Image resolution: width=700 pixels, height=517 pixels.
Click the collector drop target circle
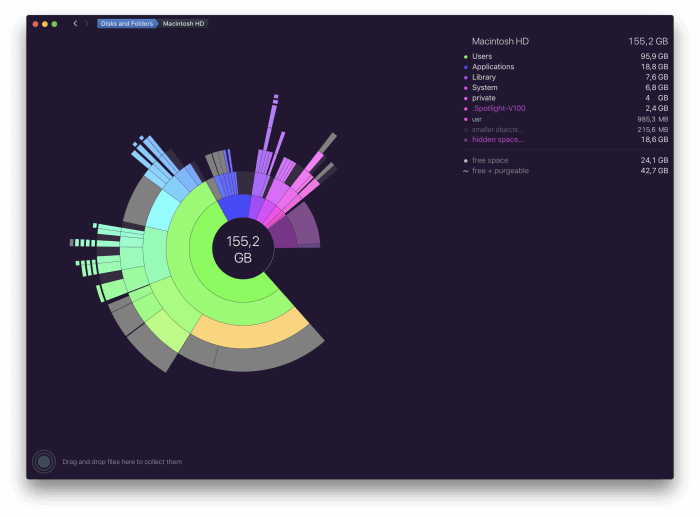coord(44,462)
